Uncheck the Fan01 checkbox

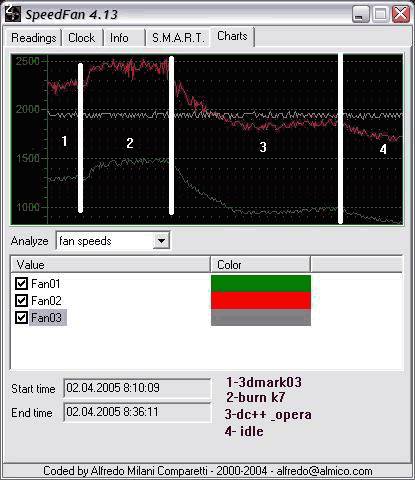tap(21, 284)
